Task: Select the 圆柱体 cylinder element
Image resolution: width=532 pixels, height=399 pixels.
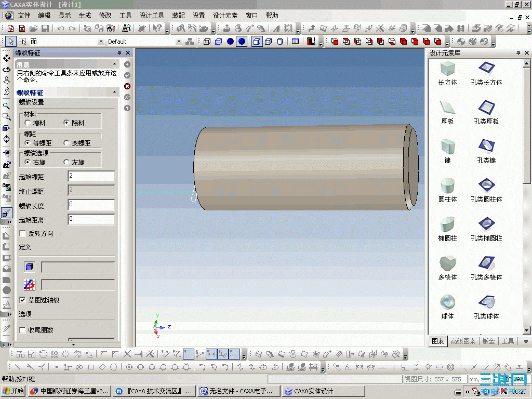Action: pyautogui.click(x=447, y=191)
